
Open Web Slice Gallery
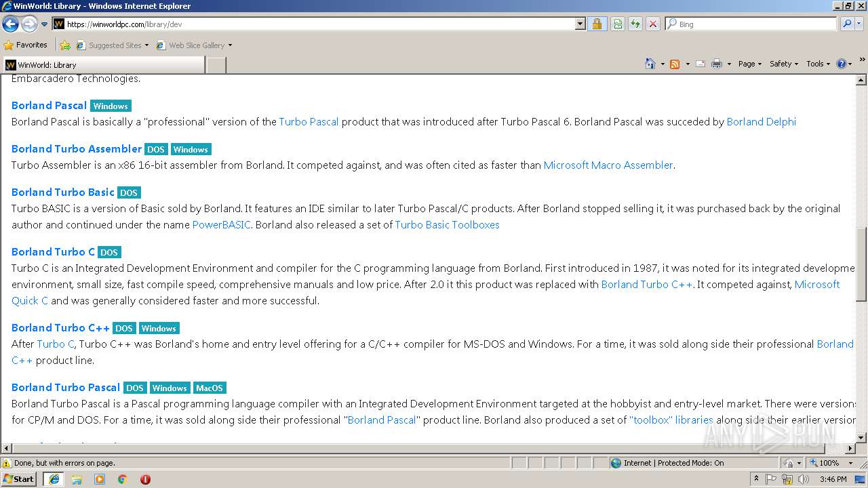[194, 45]
